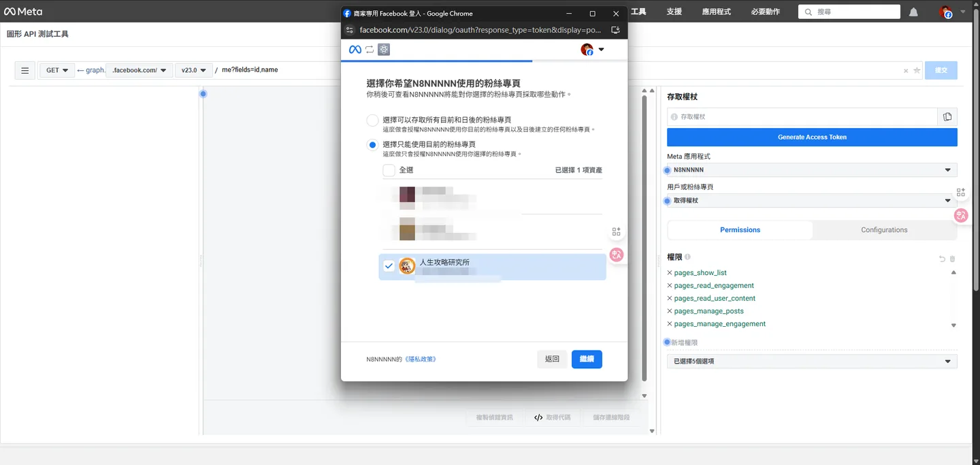Switch to the Configurations tab
980x465 pixels.
tap(884, 230)
